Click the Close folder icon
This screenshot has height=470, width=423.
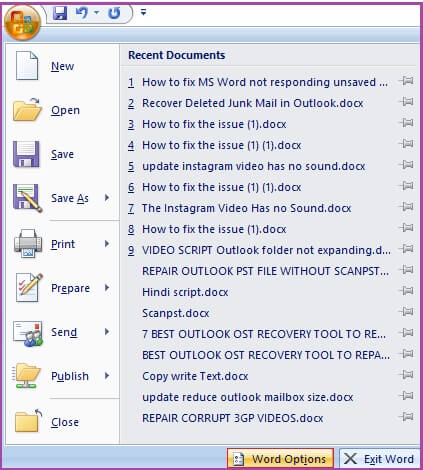(x=29, y=421)
